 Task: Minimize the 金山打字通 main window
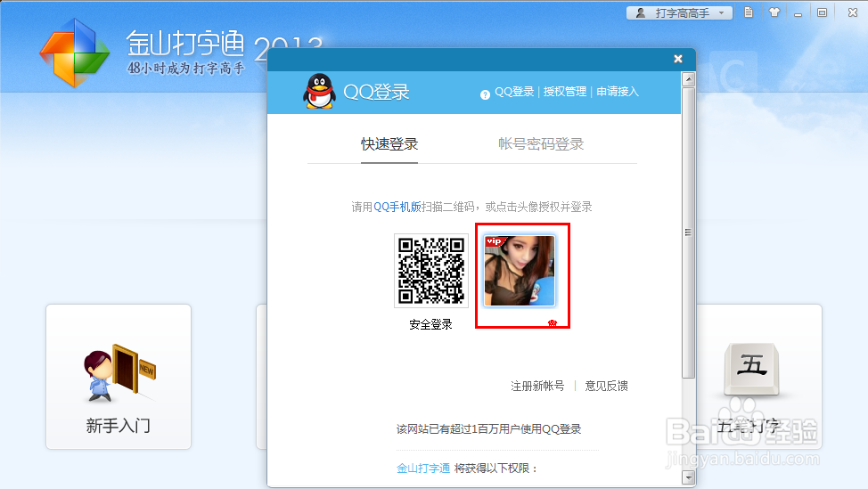(798, 12)
